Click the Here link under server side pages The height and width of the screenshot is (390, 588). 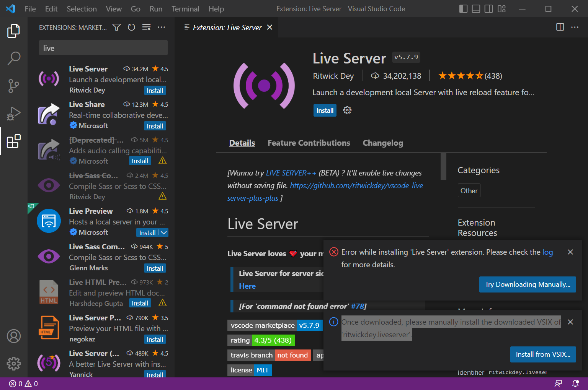(247, 286)
